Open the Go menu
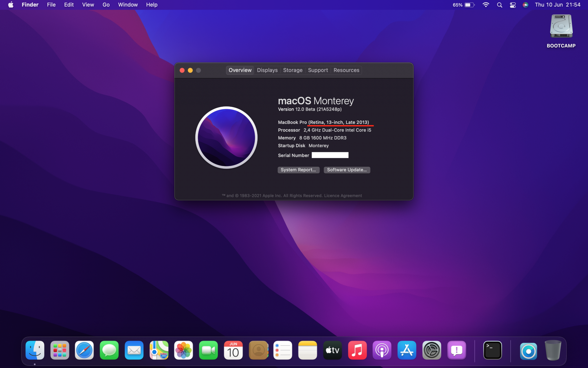Image resolution: width=588 pixels, height=368 pixels. click(x=106, y=5)
